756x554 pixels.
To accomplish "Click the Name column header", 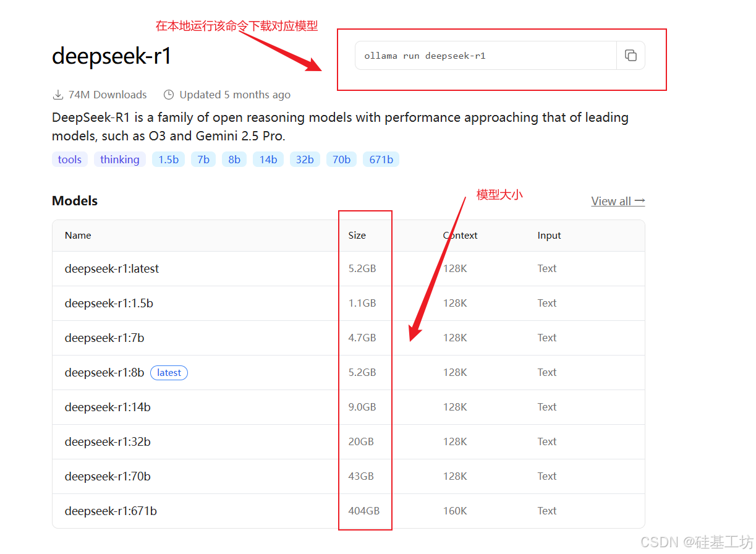I will coord(78,236).
